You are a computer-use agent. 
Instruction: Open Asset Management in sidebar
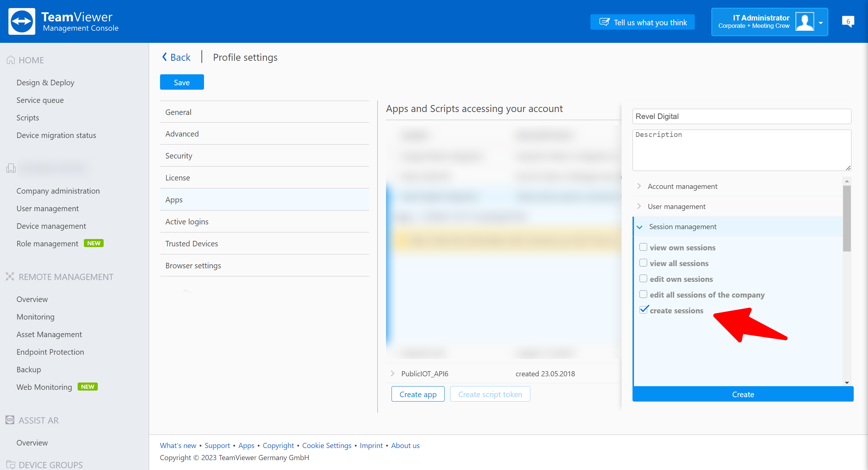(x=49, y=334)
